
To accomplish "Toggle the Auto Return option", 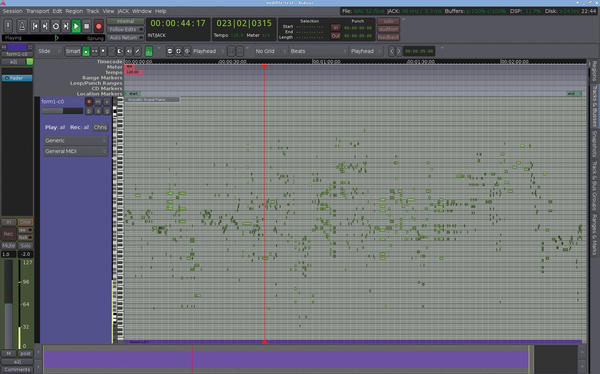I will point(125,38).
